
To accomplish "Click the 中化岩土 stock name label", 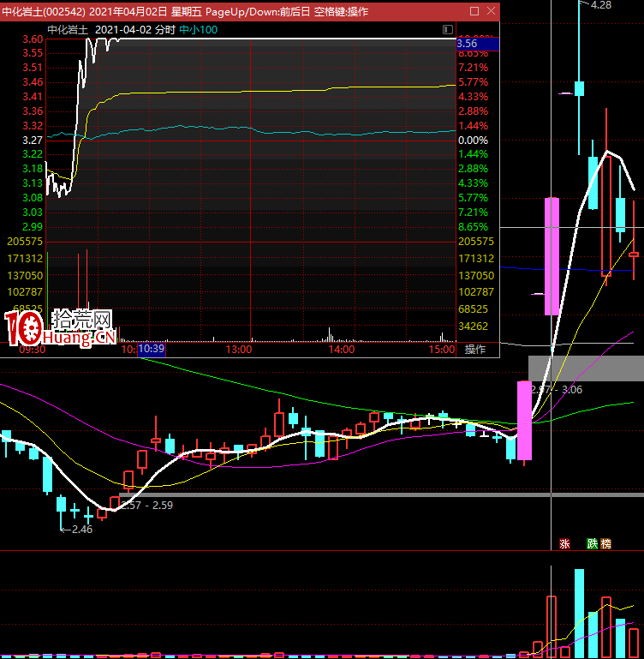I will 68,30.
